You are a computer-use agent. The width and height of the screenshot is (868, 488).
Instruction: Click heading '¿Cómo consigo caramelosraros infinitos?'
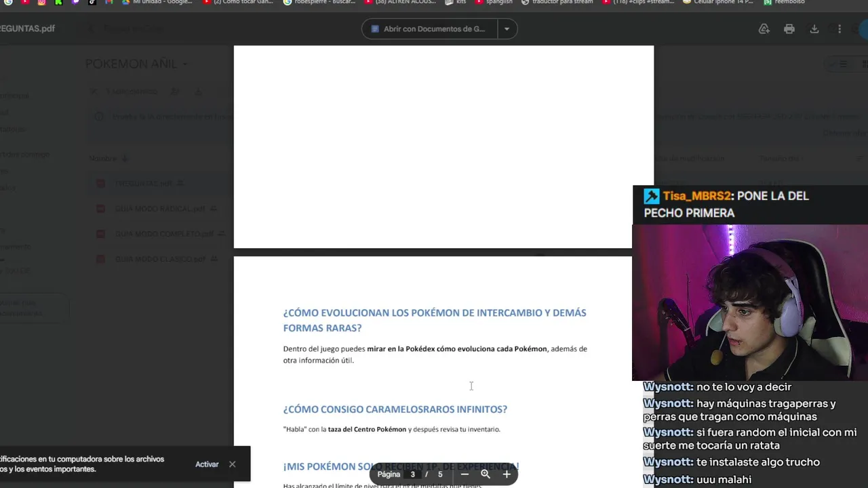click(x=395, y=409)
